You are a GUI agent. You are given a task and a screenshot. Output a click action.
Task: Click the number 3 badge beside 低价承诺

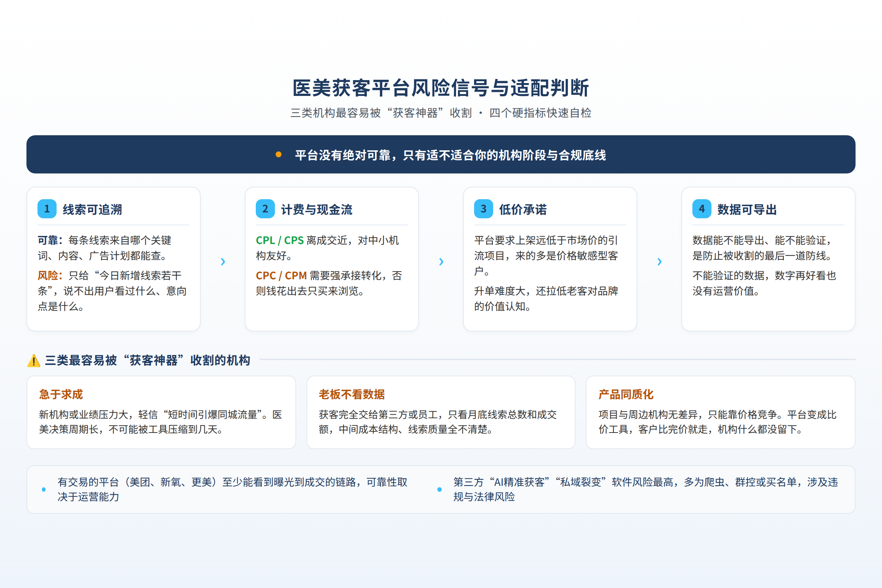click(483, 209)
